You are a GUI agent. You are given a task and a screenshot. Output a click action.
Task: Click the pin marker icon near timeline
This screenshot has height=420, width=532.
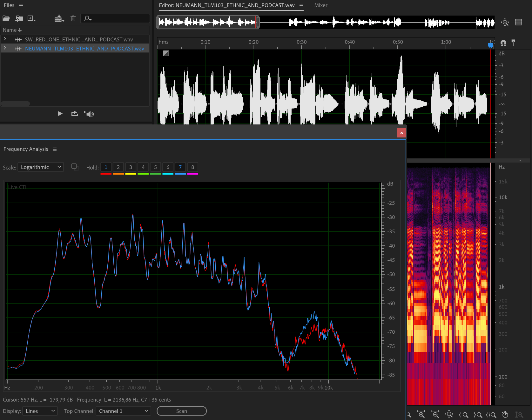(x=513, y=43)
